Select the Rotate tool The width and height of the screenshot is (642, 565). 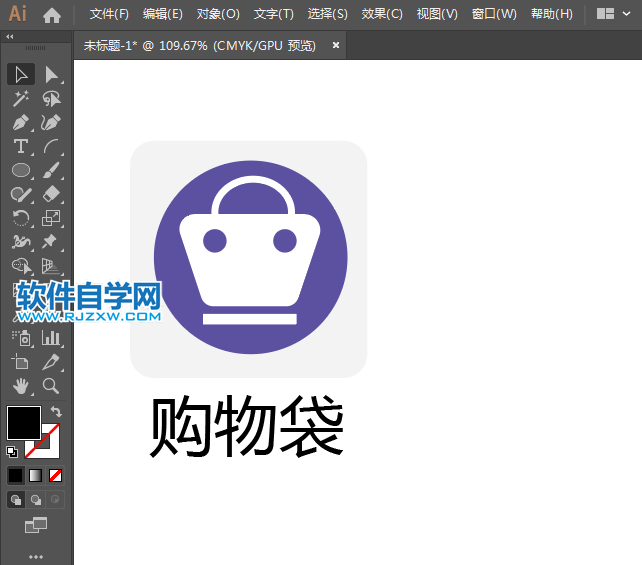[x=21, y=218]
